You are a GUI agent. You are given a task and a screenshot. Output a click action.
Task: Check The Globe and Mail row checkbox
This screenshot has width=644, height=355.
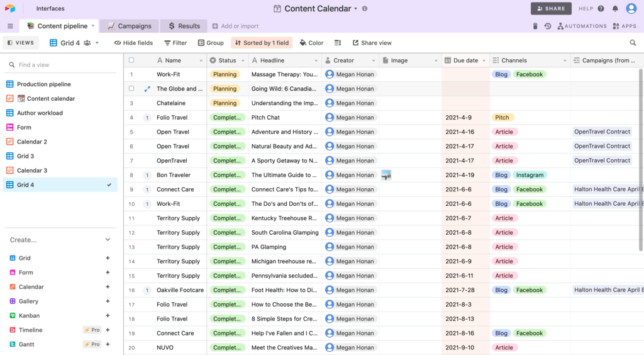pyautogui.click(x=131, y=88)
